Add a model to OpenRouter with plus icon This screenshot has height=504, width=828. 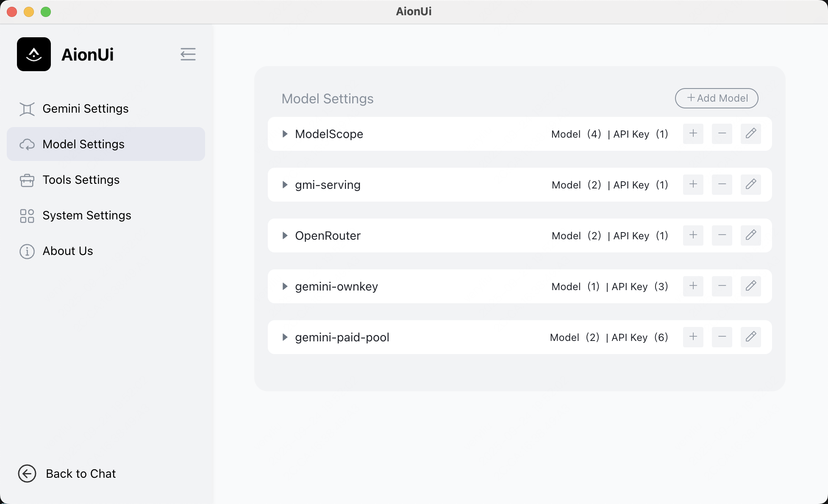pos(693,235)
